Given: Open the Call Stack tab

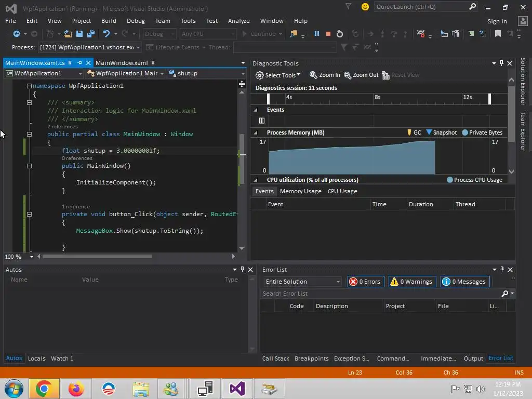Looking at the screenshot, I should point(275,358).
